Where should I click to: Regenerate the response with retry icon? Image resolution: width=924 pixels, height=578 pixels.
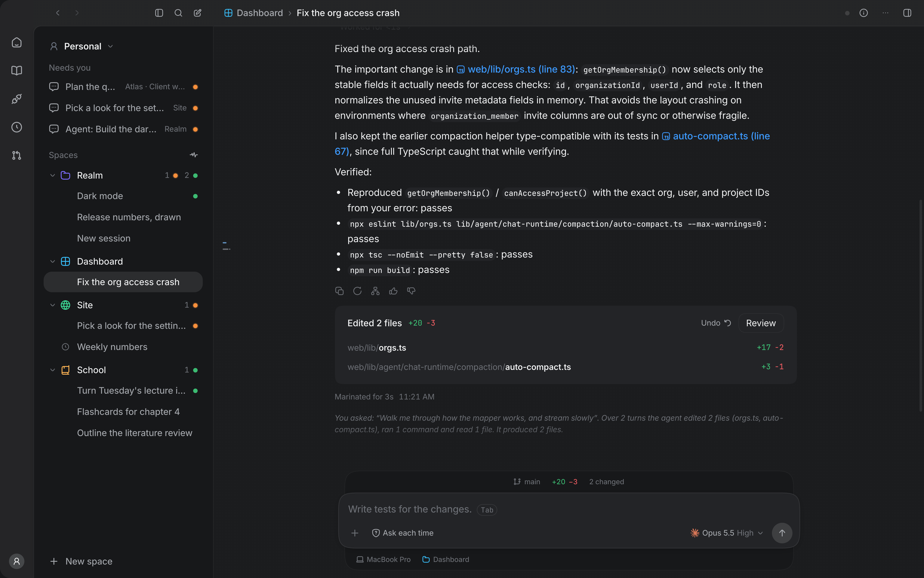click(357, 291)
